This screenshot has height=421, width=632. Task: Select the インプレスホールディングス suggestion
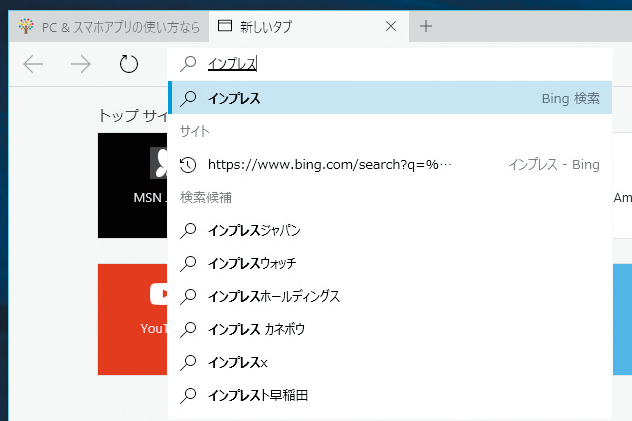390,297
